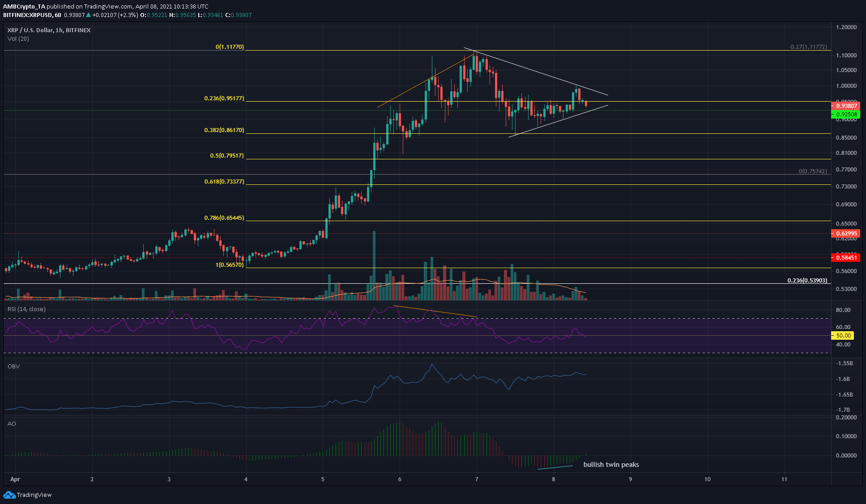Click the 11 date marker on time axis
The width and height of the screenshot is (866, 504).
784,479
